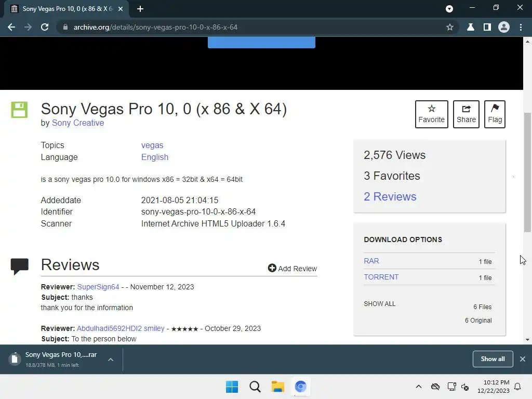Open the Windows Start menu
The width and height of the screenshot is (532, 399).
(x=232, y=387)
